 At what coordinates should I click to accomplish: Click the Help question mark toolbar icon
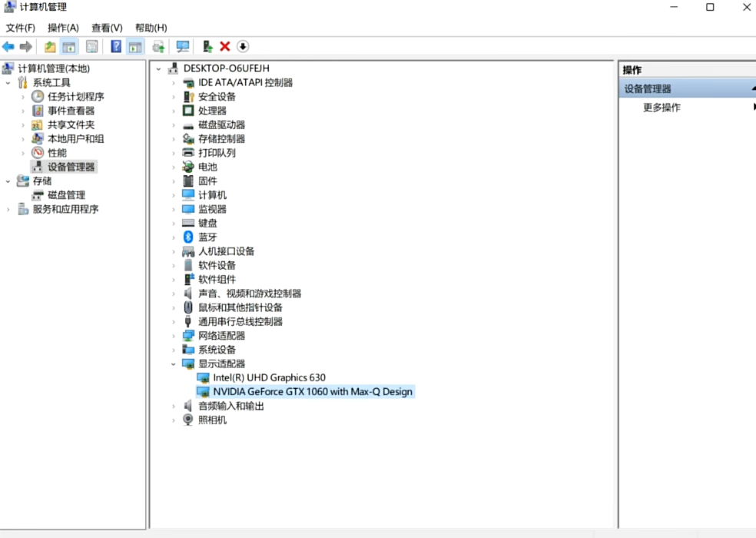116,47
